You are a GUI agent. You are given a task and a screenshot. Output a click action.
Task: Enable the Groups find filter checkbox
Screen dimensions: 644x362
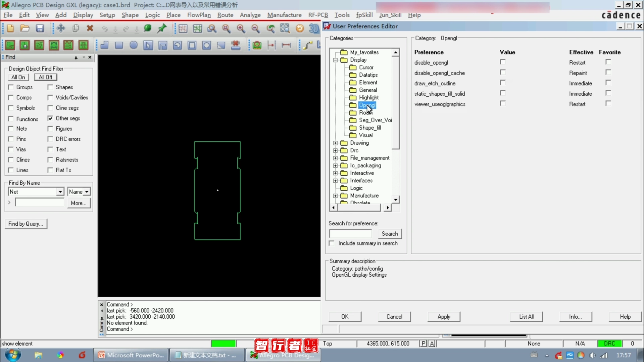point(11,87)
